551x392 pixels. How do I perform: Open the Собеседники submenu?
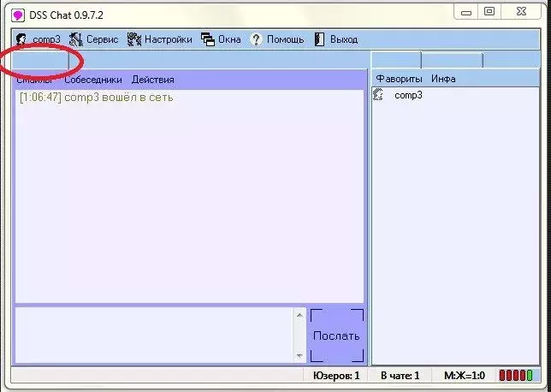[x=93, y=80]
